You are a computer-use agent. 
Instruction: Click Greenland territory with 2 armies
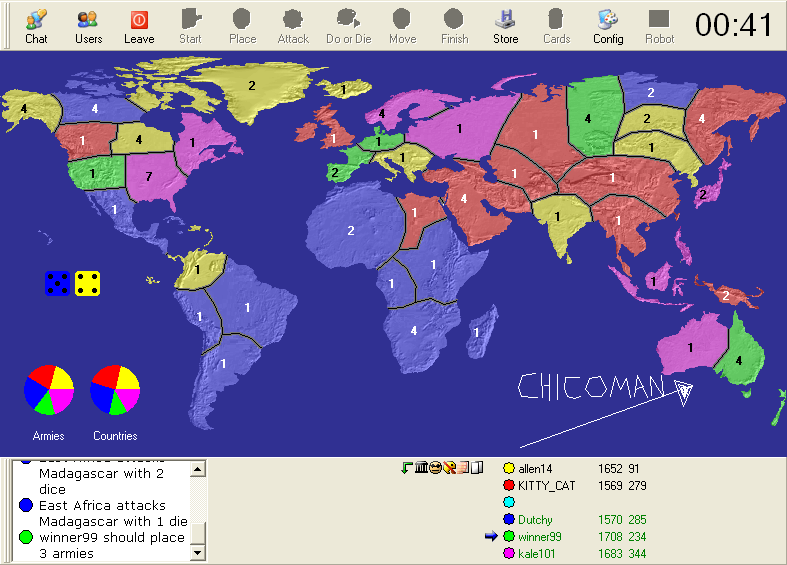click(x=251, y=86)
